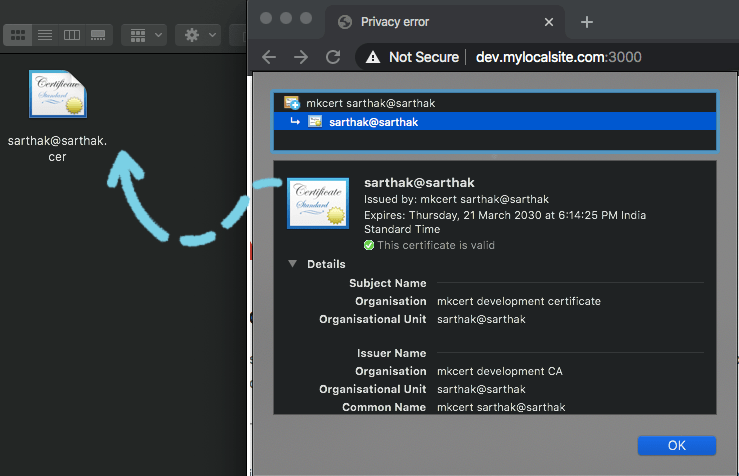The height and width of the screenshot is (476, 739).
Task: Switch Finder to gallery view
Action: (98, 35)
